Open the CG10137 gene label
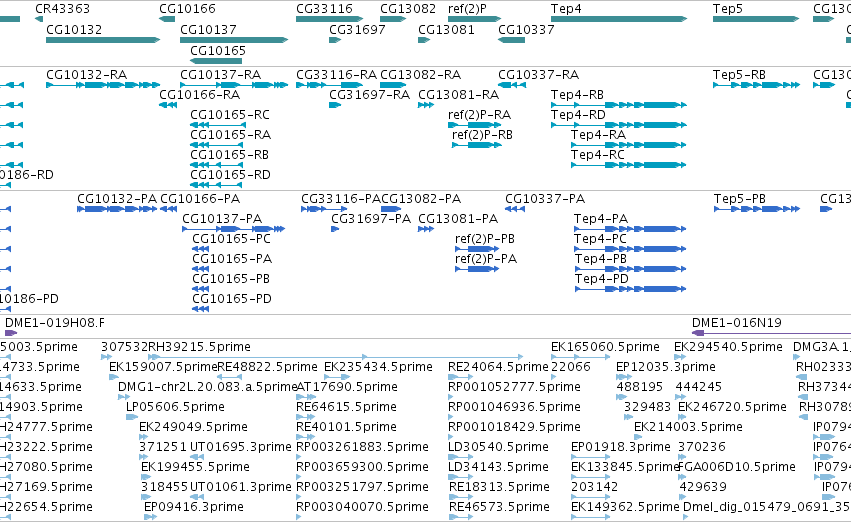This screenshot has width=851, height=522. click(208, 29)
